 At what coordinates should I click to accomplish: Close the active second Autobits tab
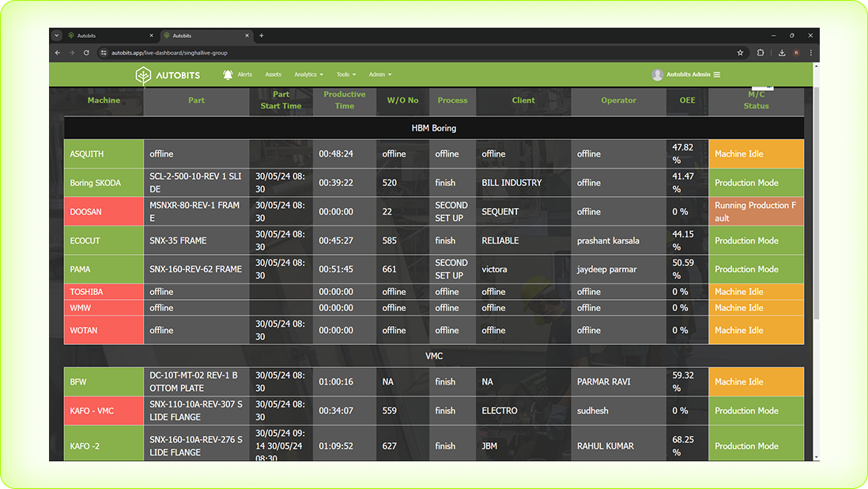tap(247, 36)
